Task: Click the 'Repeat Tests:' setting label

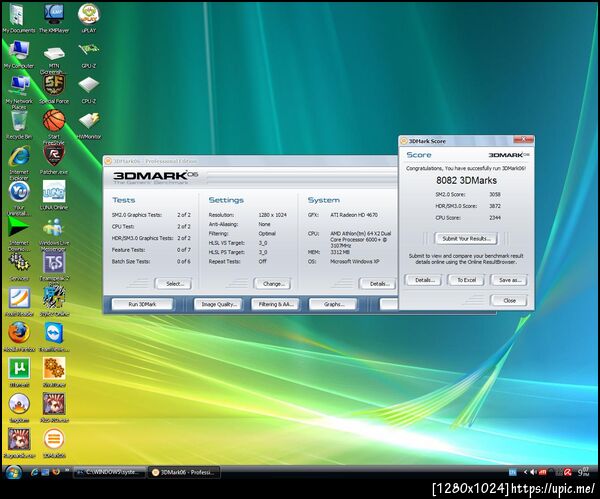Action: tap(225, 261)
